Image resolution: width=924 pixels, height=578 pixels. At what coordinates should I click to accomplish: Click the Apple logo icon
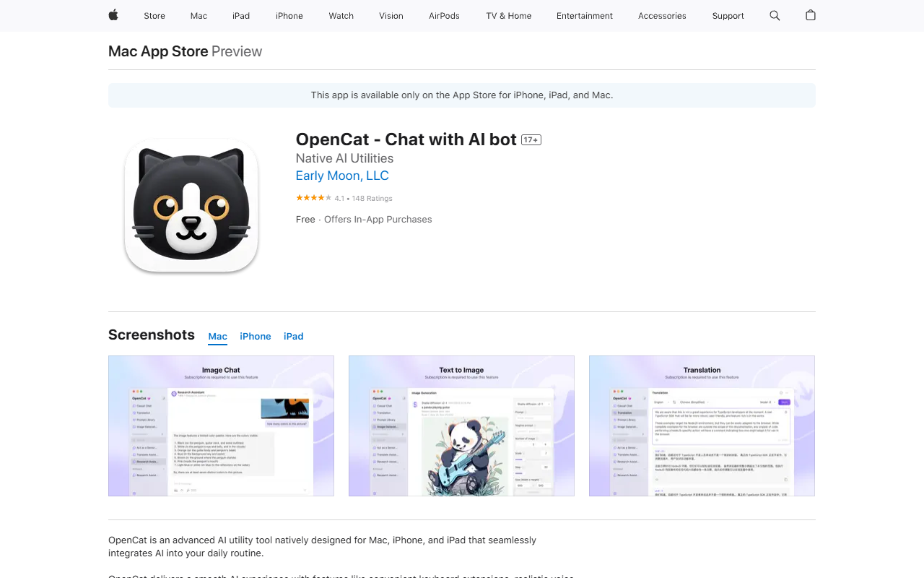click(x=113, y=15)
